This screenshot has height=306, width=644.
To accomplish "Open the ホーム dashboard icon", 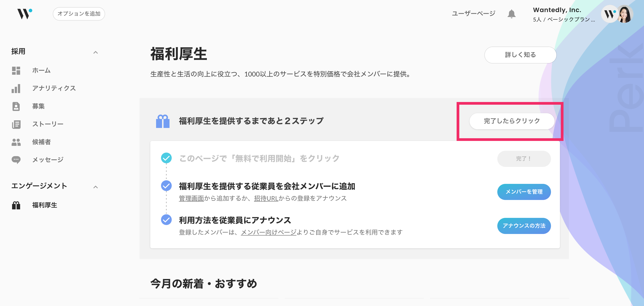I will click(x=16, y=70).
